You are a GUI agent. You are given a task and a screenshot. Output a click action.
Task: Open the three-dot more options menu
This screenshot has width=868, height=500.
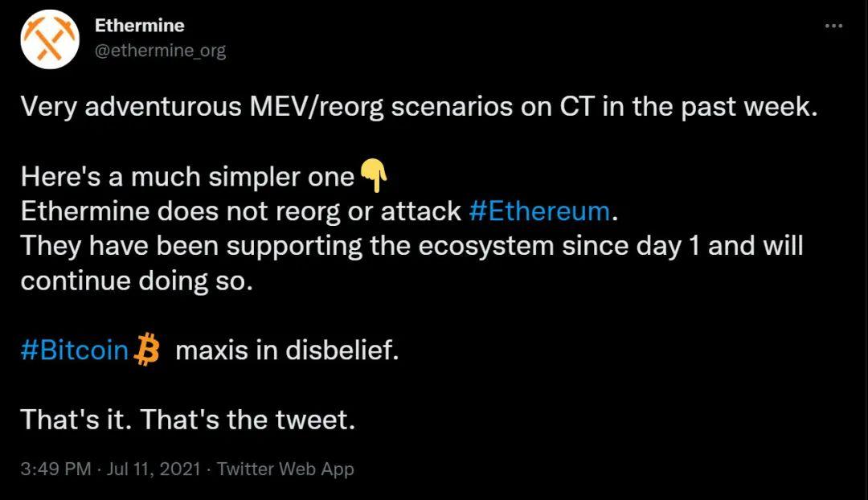click(833, 27)
